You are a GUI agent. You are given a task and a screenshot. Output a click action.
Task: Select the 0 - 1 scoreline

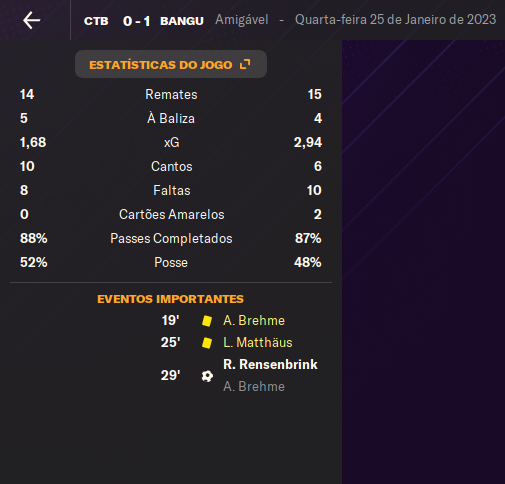[136, 21]
